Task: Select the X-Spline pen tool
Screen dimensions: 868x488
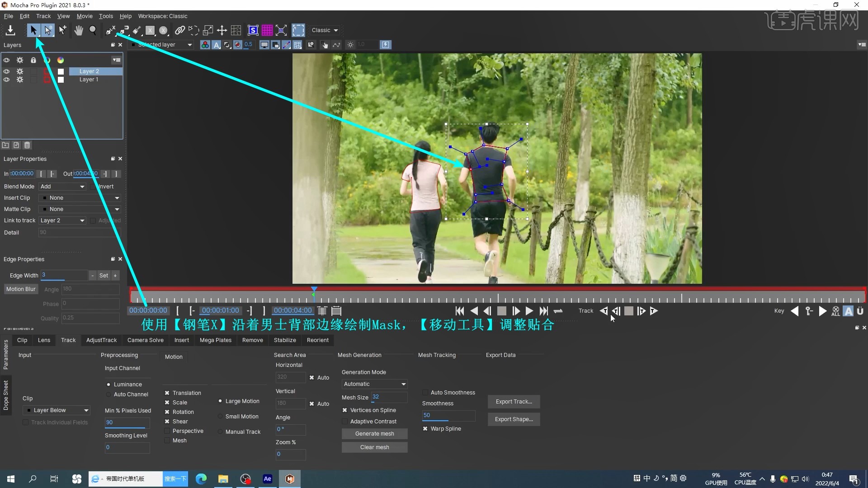Action: click(x=111, y=30)
